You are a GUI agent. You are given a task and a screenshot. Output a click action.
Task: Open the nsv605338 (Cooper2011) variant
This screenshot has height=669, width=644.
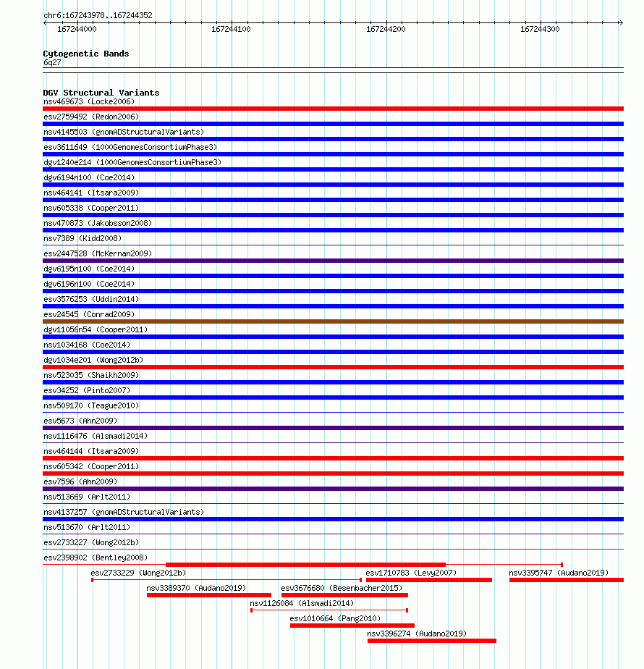(91, 209)
